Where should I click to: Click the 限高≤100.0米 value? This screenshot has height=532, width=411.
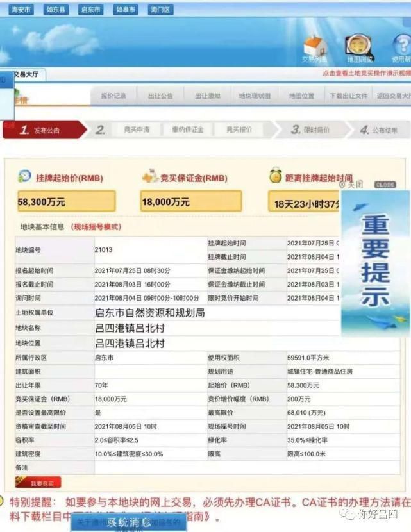[306, 454]
